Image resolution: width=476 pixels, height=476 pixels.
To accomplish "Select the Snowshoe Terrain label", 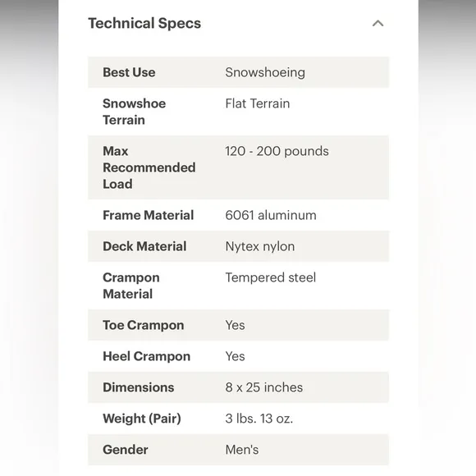I will (x=134, y=112).
